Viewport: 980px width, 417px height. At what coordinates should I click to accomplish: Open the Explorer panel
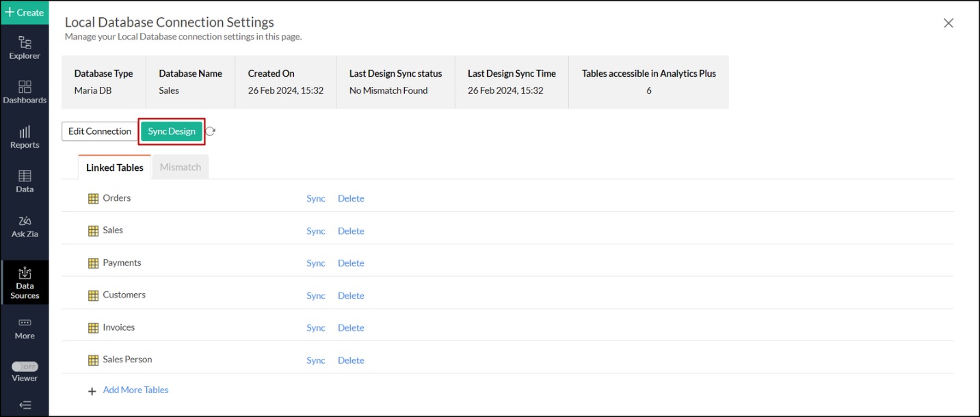coord(25,46)
